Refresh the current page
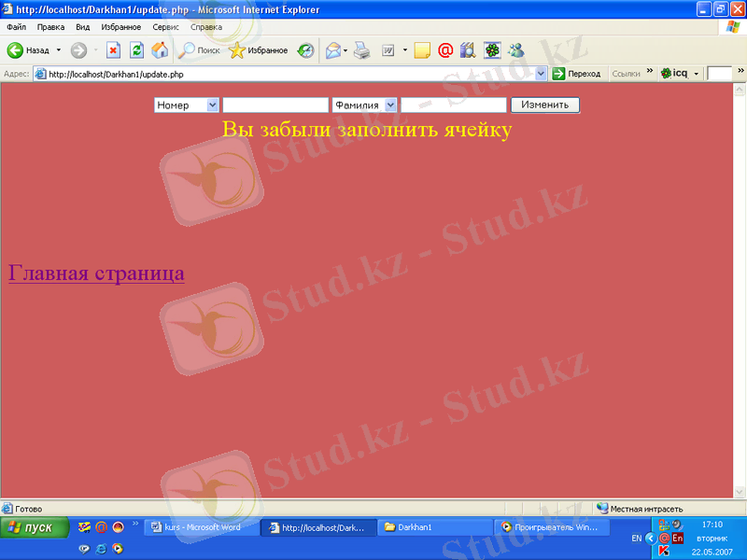 pos(136,50)
